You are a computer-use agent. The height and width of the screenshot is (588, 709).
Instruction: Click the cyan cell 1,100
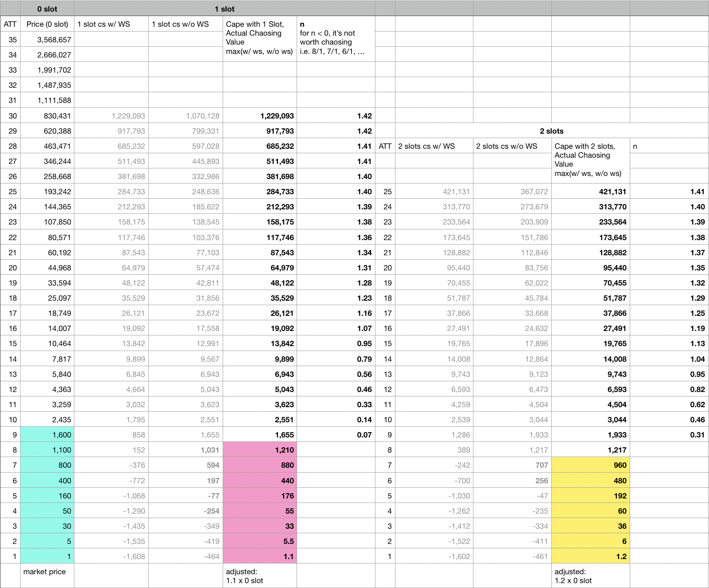point(47,450)
